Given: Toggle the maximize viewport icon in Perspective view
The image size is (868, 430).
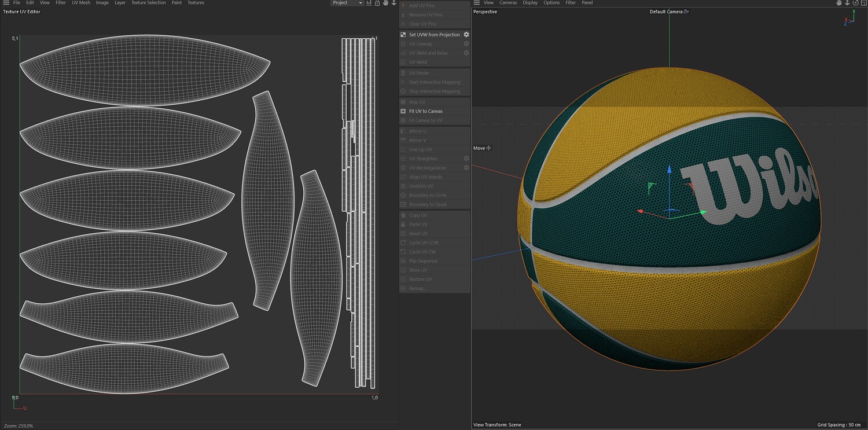Looking at the screenshot, I should 863,3.
